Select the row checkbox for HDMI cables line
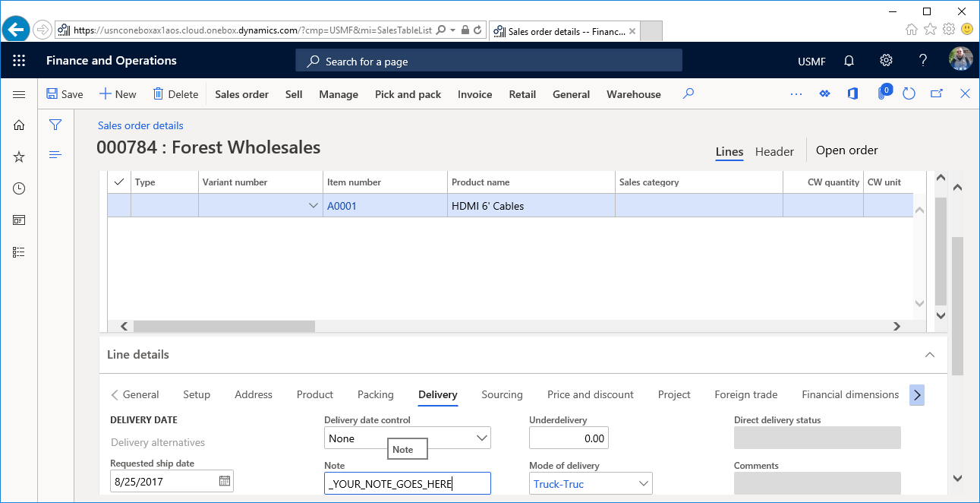980x503 pixels. click(118, 205)
